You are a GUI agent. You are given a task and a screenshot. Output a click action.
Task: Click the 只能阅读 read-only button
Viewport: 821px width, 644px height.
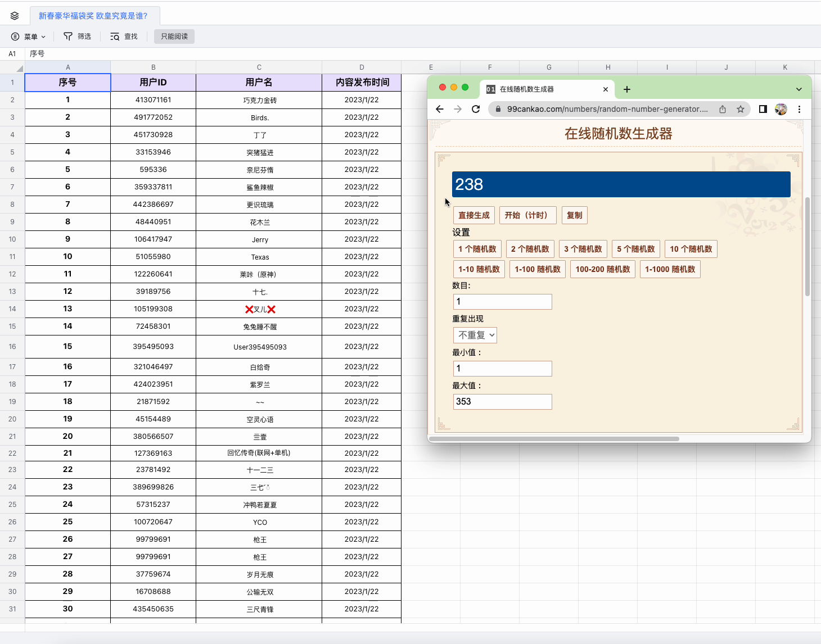[x=174, y=37]
